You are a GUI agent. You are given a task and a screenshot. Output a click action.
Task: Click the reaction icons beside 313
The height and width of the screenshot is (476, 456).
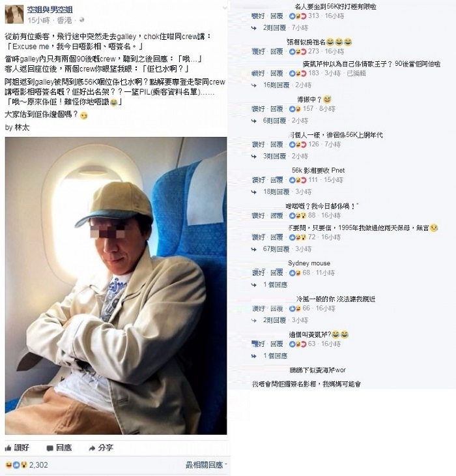pos(298,16)
